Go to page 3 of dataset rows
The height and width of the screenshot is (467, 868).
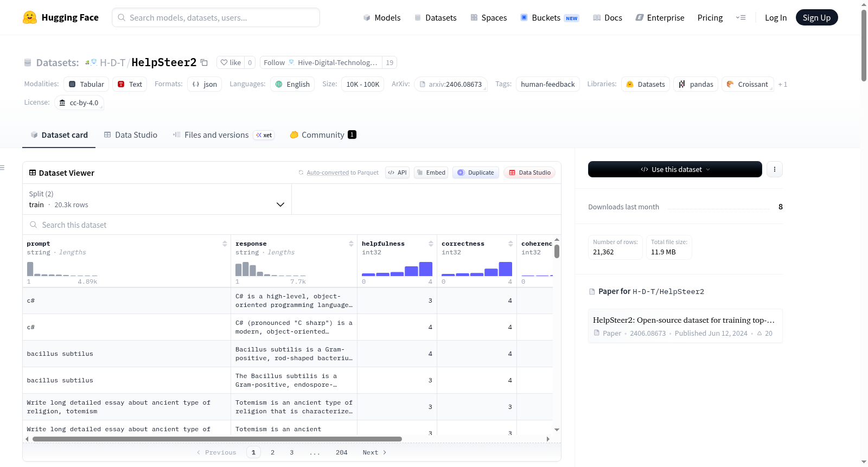[291, 452]
